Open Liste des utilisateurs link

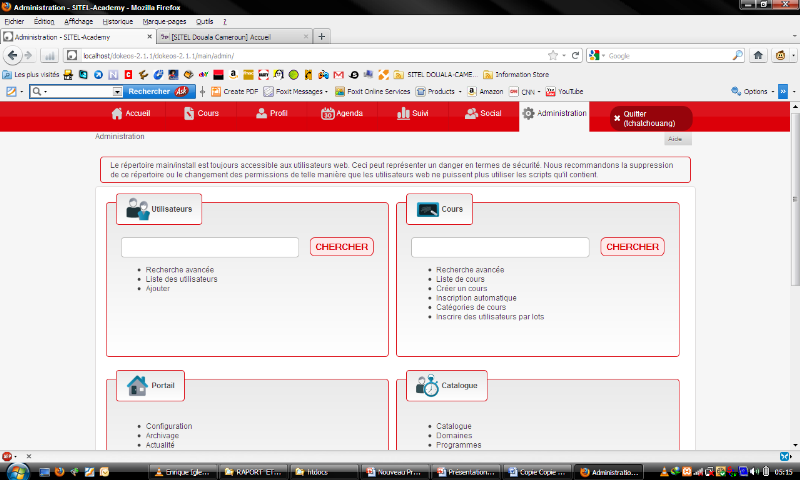[x=182, y=279]
